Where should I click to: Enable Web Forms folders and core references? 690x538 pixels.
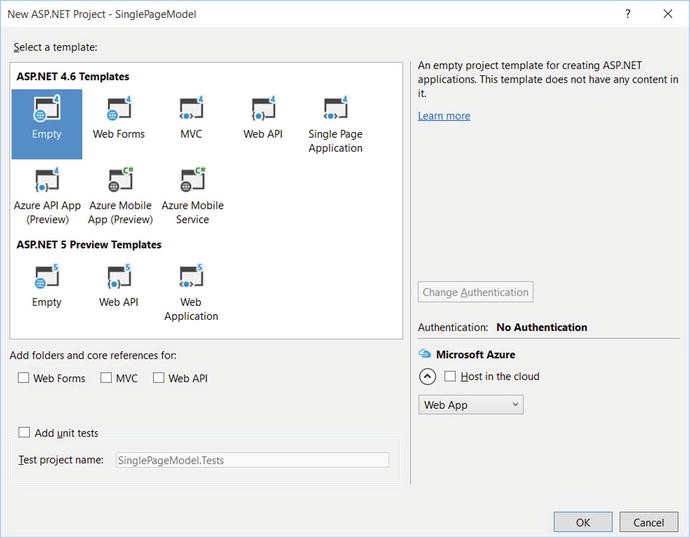tap(23, 378)
